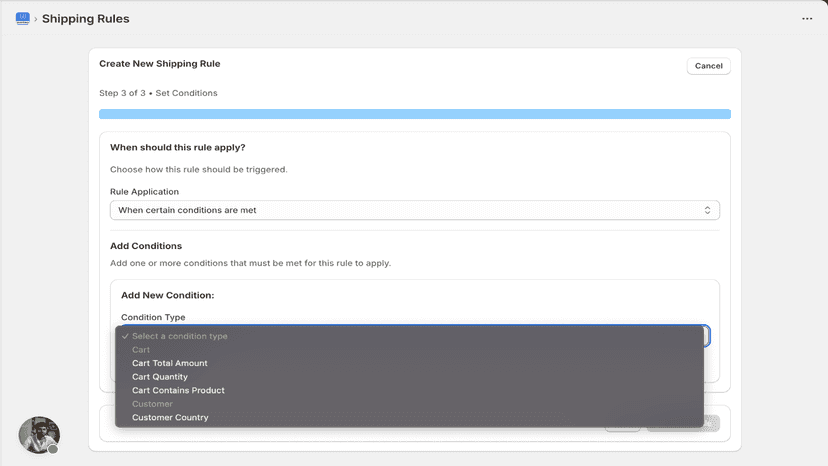Click the Condition Type select's exposed right edge
The width and height of the screenshot is (828, 466).
click(707, 336)
